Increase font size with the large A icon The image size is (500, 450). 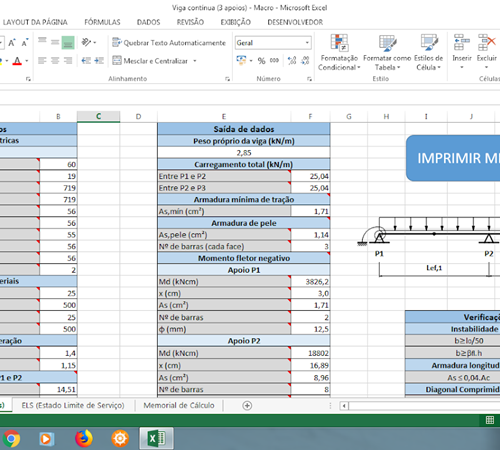12,43
